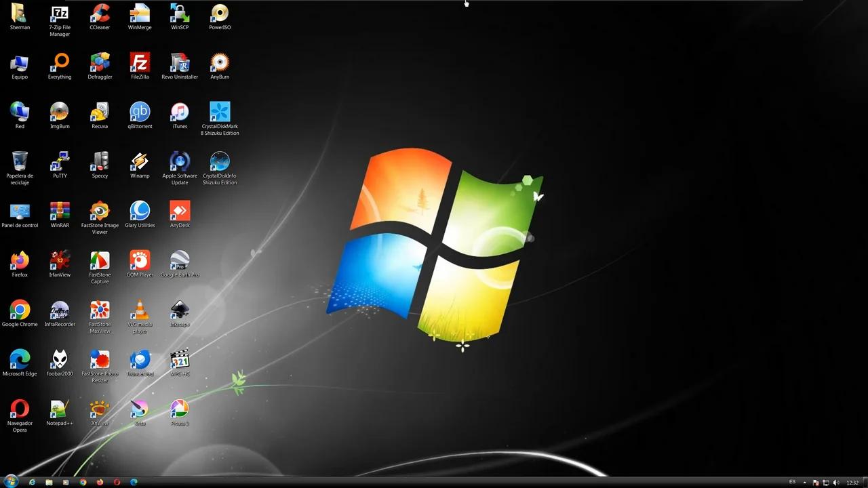868x488 pixels.
Task: Launch WinSCP
Action: [180, 15]
